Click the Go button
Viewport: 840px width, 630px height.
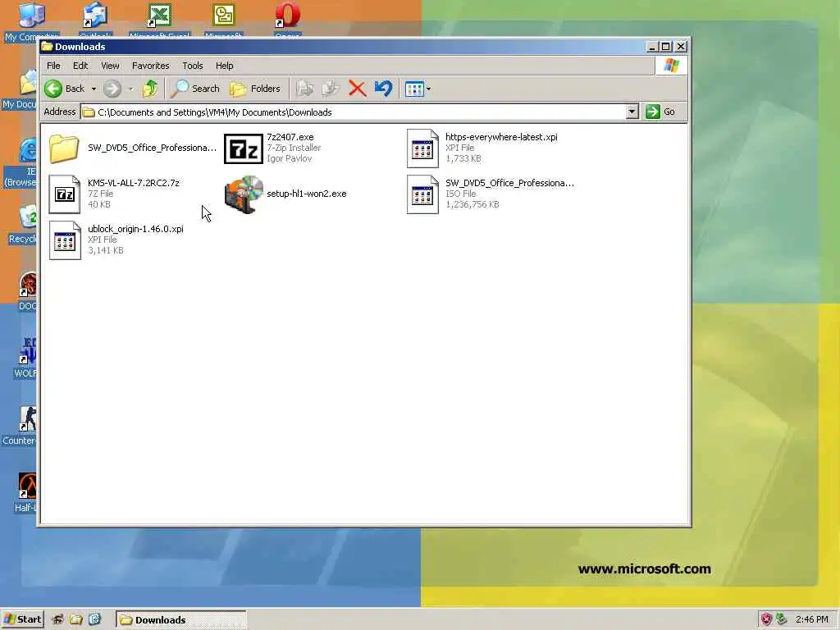660,112
